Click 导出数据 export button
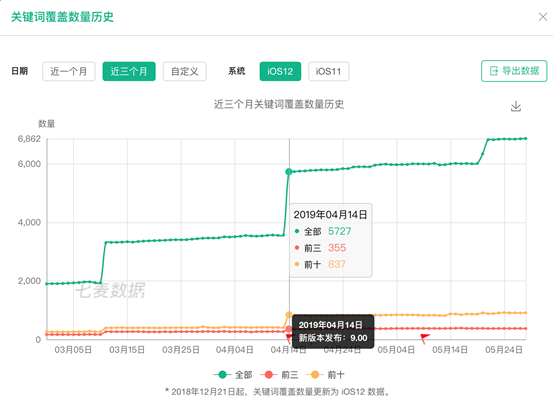The image size is (553, 404). tap(514, 71)
